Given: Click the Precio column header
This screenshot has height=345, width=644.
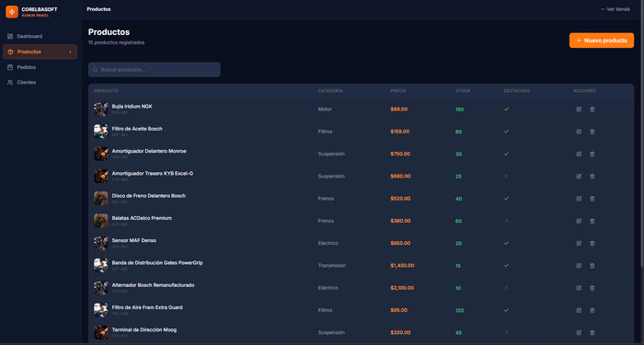Looking at the screenshot, I should pyautogui.click(x=398, y=91).
